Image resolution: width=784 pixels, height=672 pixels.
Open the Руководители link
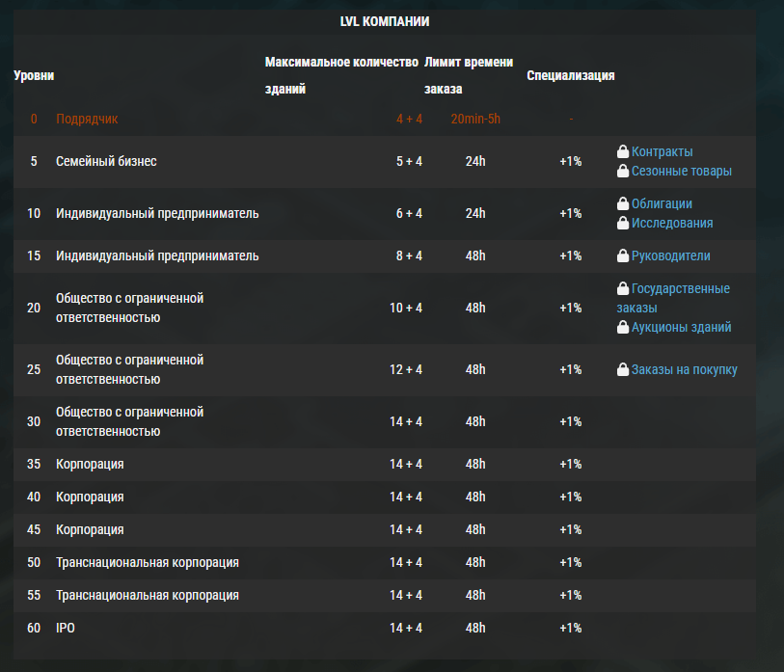point(670,256)
